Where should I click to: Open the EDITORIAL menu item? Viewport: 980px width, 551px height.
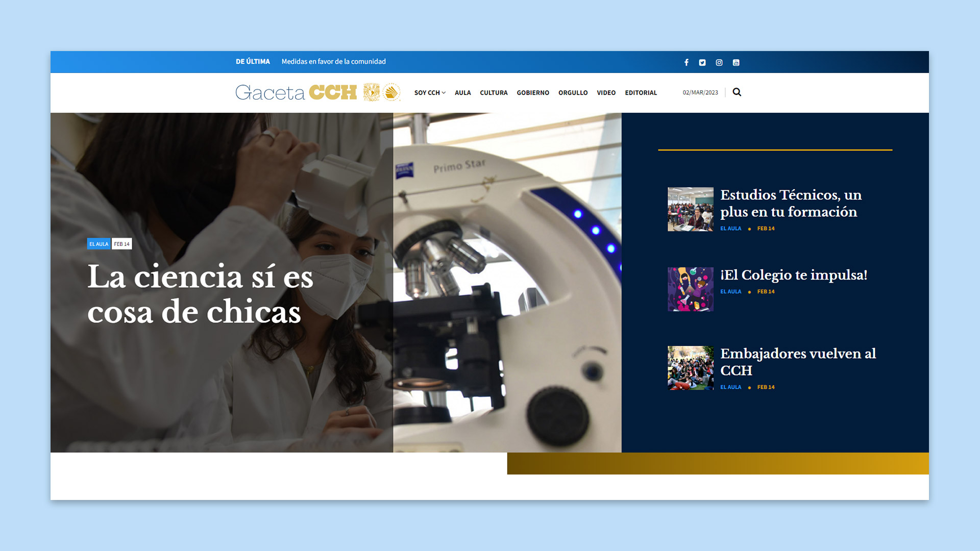(641, 93)
